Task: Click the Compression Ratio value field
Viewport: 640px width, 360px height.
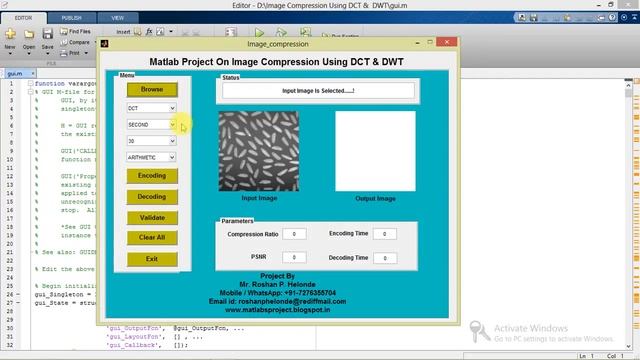Action: coord(294,234)
